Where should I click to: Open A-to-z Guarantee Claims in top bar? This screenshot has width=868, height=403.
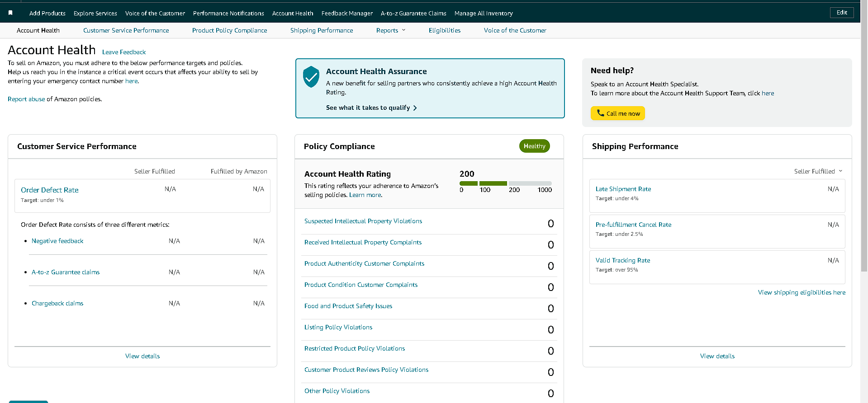click(413, 13)
